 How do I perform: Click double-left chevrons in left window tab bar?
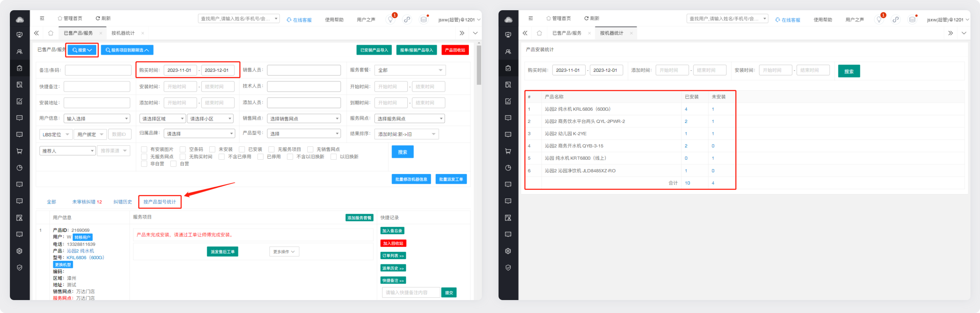(x=36, y=33)
